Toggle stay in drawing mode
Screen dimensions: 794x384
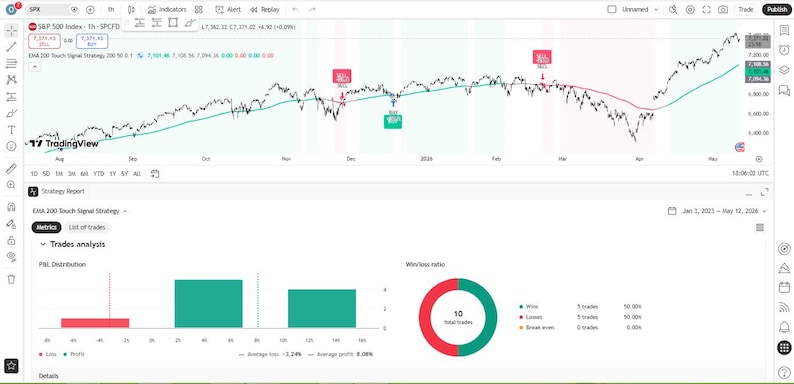(11, 224)
